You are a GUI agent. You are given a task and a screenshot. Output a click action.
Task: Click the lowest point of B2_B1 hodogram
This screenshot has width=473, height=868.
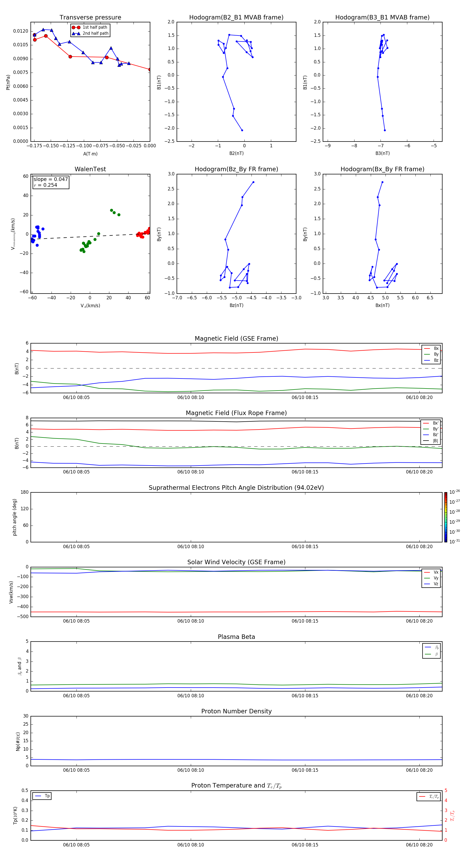tap(242, 130)
